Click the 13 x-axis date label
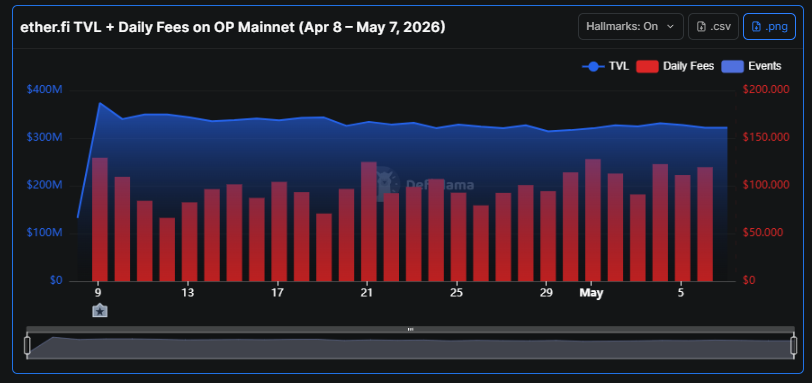This screenshot has height=383, width=812. (187, 292)
